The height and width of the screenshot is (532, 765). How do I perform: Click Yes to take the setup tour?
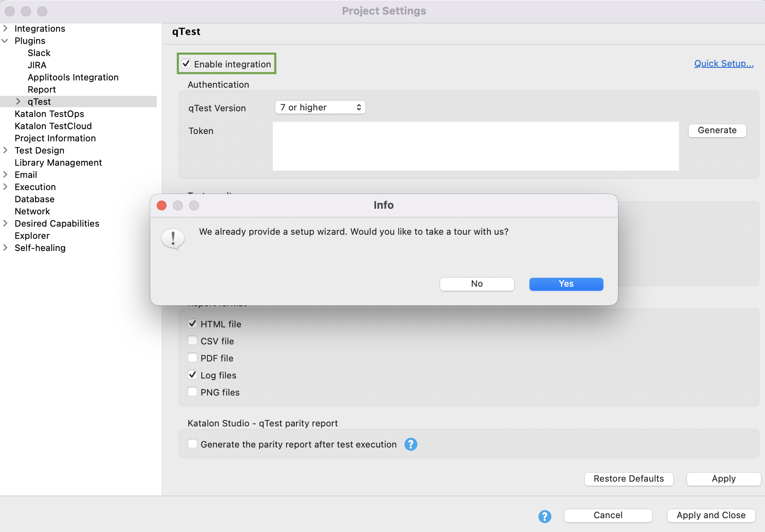[x=566, y=284]
